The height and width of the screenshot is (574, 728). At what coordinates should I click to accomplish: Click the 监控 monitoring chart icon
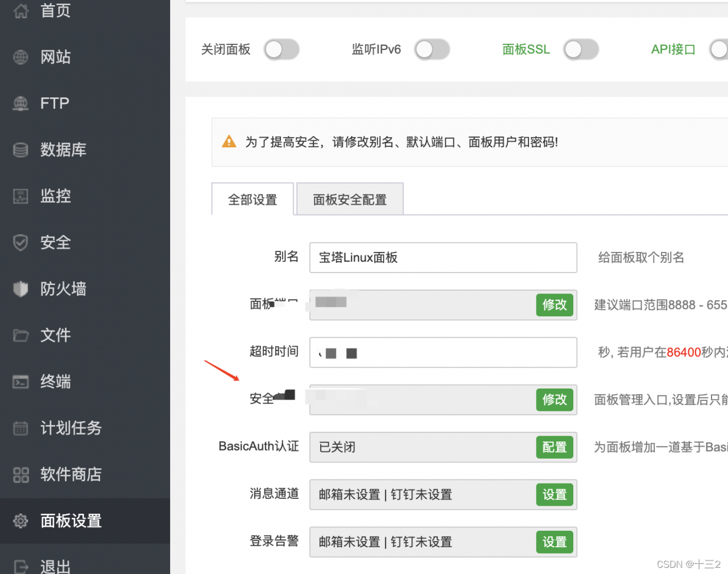[20, 196]
